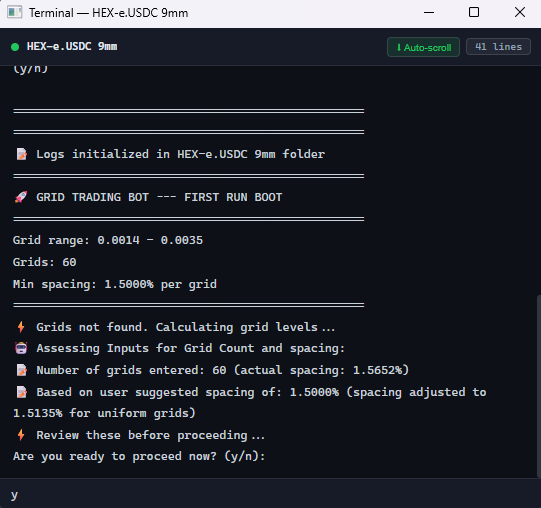The height and width of the screenshot is (508, 541).
Task: Click the terminal output scrollbar thumb
Action: [539, 386]
